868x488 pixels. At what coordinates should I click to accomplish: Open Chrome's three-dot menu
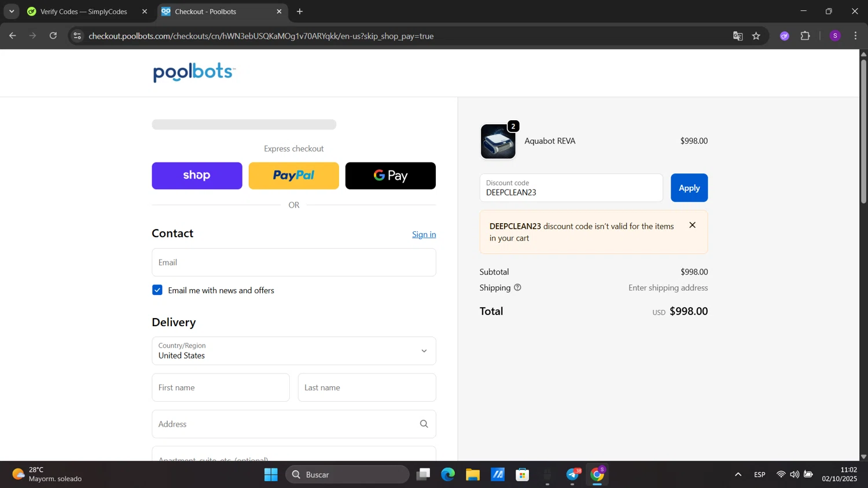856,36
